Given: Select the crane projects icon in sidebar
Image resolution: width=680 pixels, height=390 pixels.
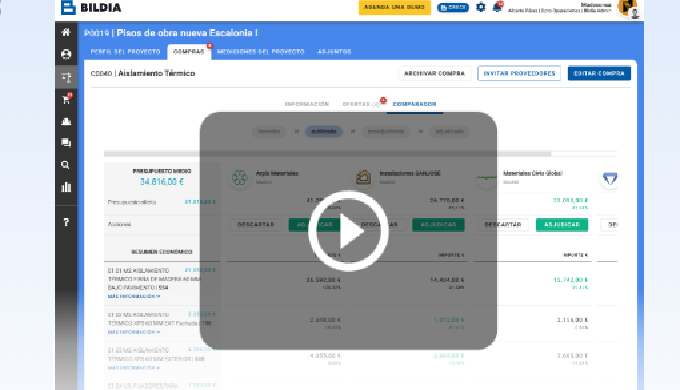Looking at the screenshot, I should pyautogui.click(x=66, y=77).
